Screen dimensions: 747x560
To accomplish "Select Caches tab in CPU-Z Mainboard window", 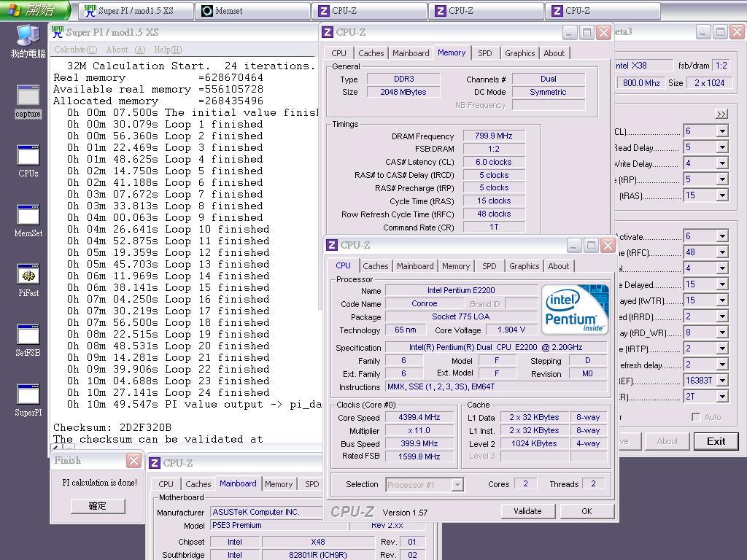I will (198, 484).
